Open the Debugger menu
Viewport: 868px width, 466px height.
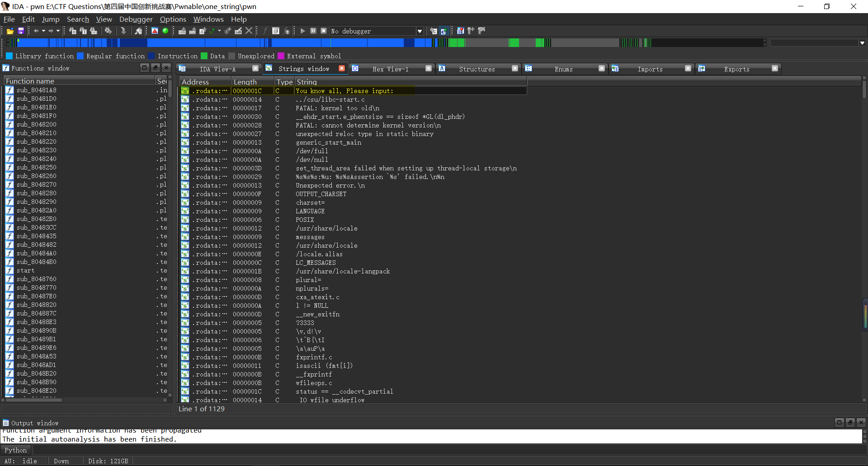pyautogui.click(x=136, y=19)
